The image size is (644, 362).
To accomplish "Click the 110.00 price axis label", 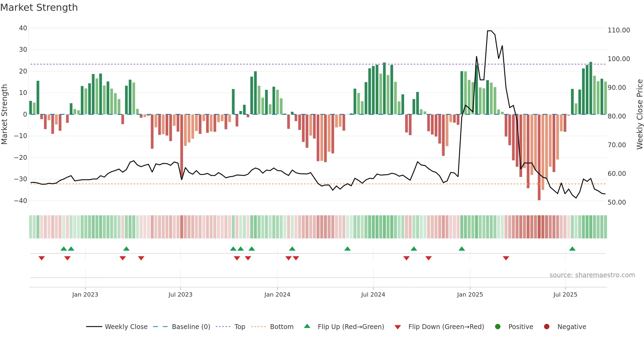I will pyautogui.click(x=619, y=30).
